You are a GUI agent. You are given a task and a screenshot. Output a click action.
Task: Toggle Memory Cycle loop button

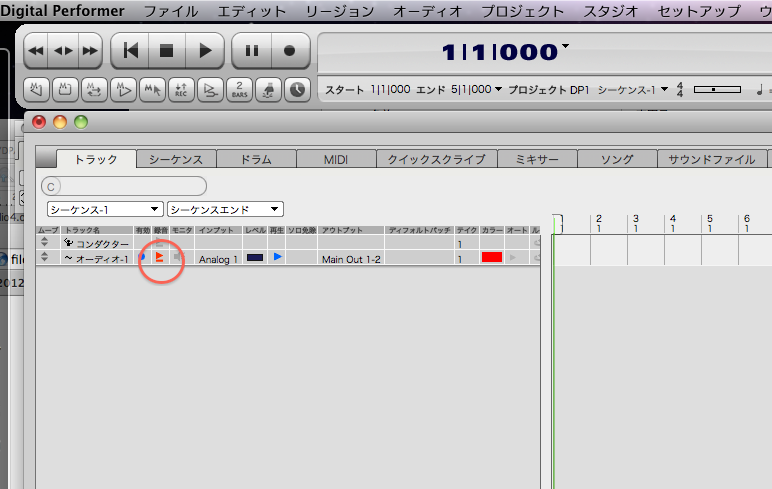[x=94, y=90]
